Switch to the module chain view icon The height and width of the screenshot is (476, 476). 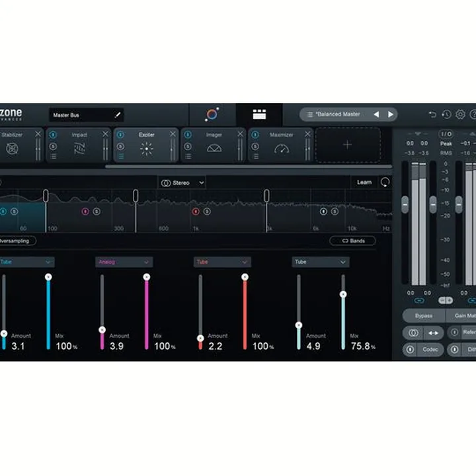coord(259,114)
